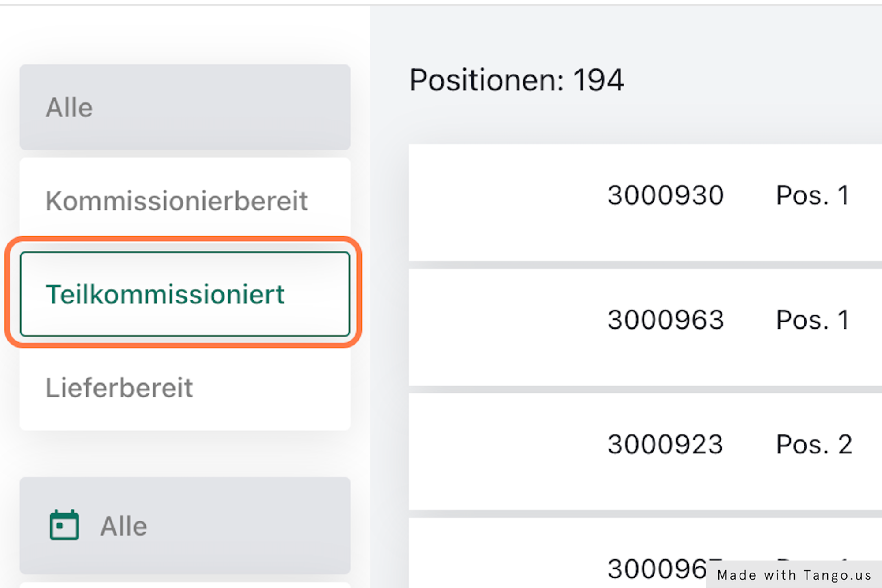The image size is (882, 588).
Task: Click the cut-off filter option below the date 'Alle'
Action: (185, 585)
